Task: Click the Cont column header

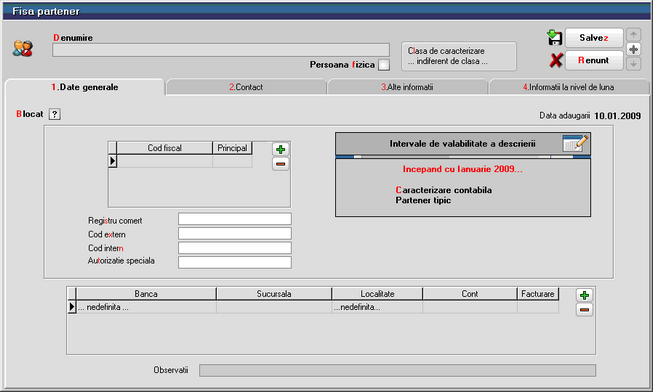Action: [470, 294]
